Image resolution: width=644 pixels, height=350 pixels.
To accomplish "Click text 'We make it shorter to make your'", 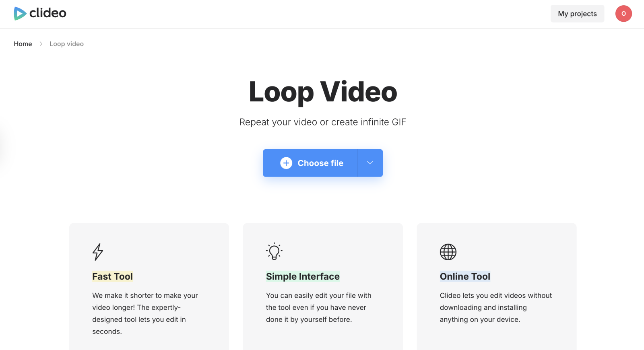I will coord(145,295).
